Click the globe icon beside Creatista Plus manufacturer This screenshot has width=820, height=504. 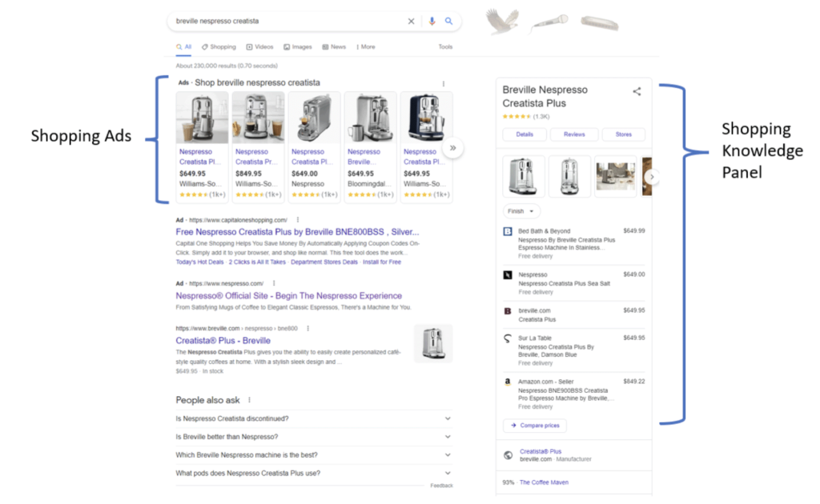pyautogui.click(x=508, y=455)
